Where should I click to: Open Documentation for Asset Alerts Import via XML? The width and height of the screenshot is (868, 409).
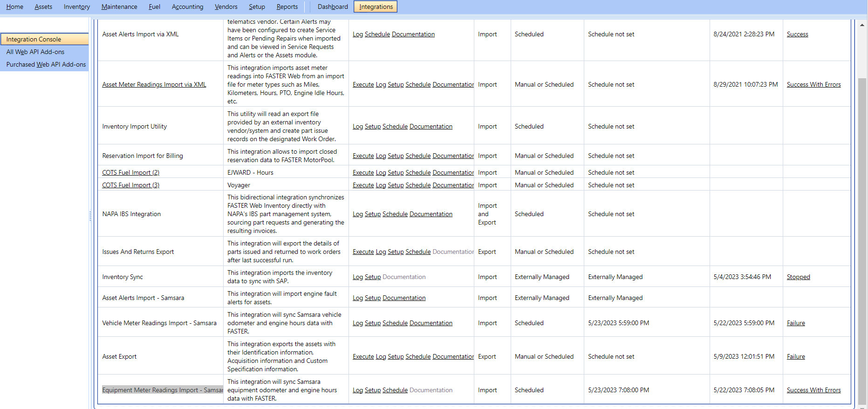pyautogui.click(x=413, y=34)
